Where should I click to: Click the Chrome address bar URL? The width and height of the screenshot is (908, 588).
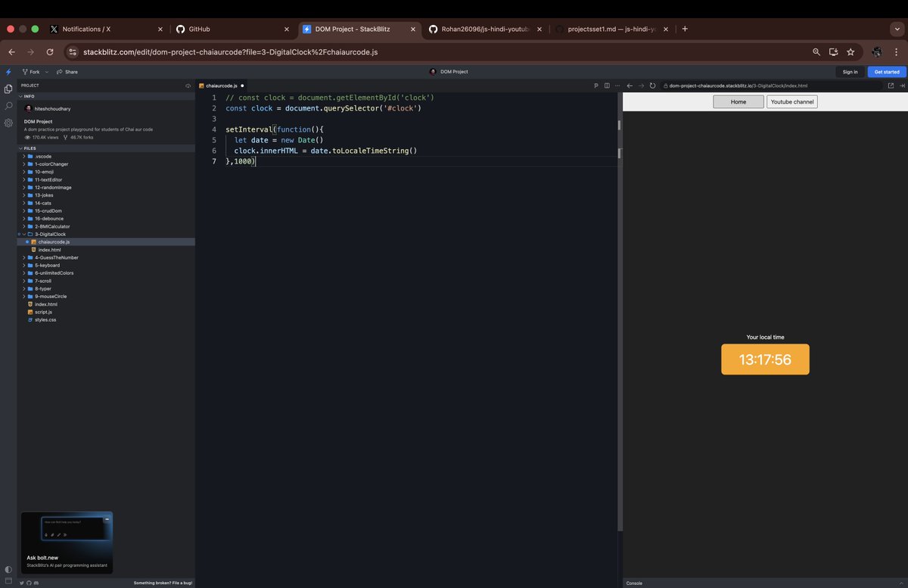230,52
